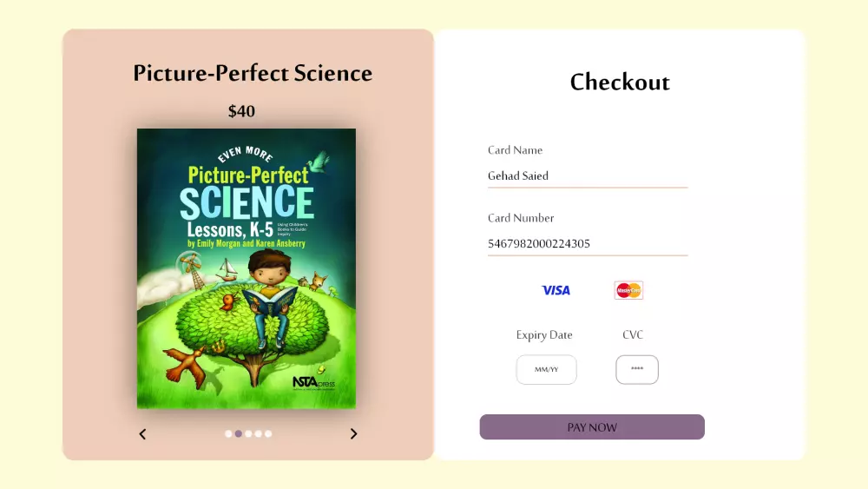Select the active purple carousel dot

pyautogui.click(x=239, y=433)
